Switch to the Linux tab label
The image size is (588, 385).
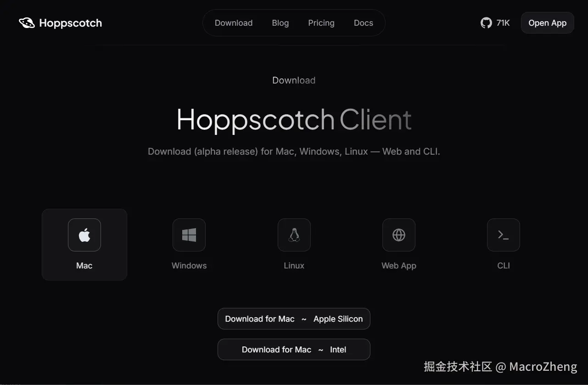[294, 266]
